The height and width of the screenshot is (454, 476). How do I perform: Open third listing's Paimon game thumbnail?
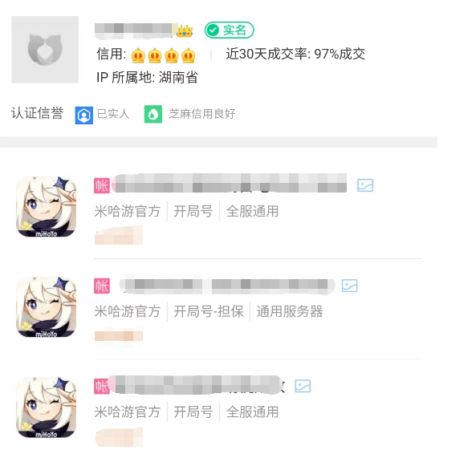[x=46, y=407]
